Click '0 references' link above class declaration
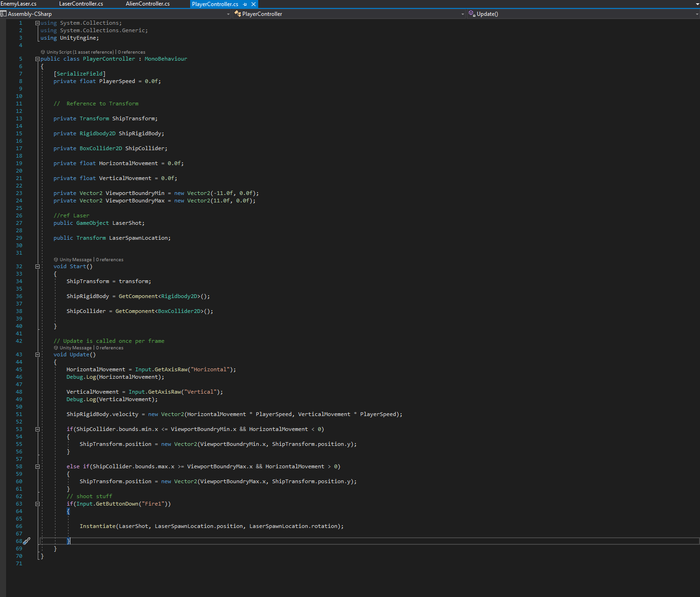Viewport: 700px width, 597px height. tap(131, 52)
